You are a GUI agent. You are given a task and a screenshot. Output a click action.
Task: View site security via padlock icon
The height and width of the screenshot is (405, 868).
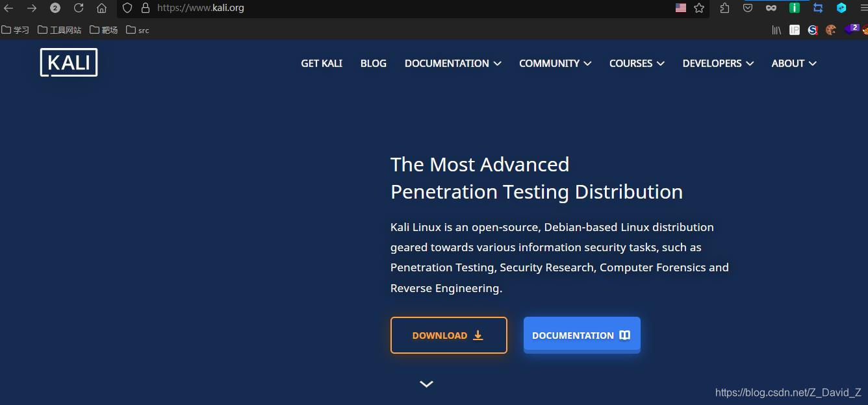pyautogui.click(x=145, y=8)
